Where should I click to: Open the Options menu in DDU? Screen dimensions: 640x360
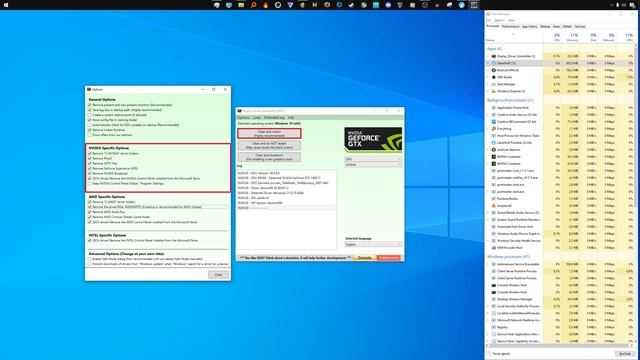(x=243, y=118)
